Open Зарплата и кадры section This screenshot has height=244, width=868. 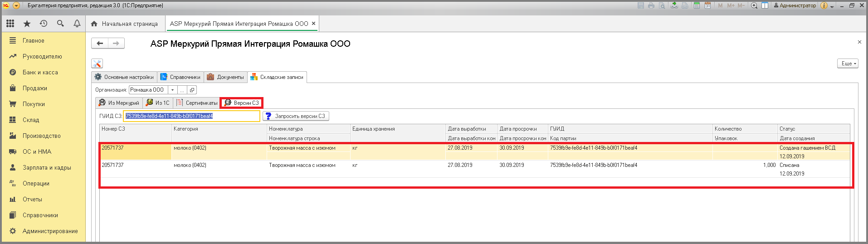click(44, 167)
